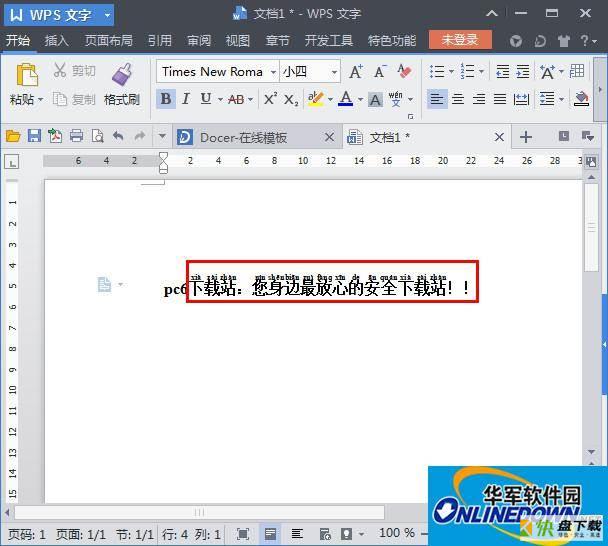
Task: Export to PDF icon
Action: 55,136
